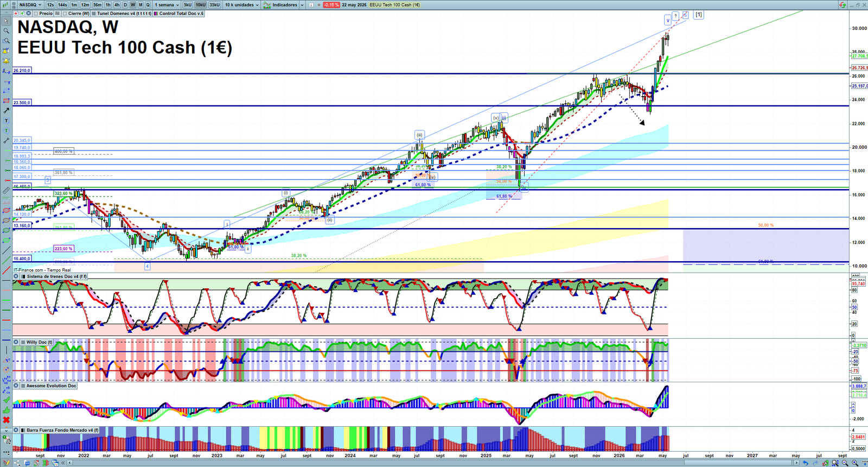Toggle the 35kU units button
This screenshot has width=868, height=467.
point(214,5)
